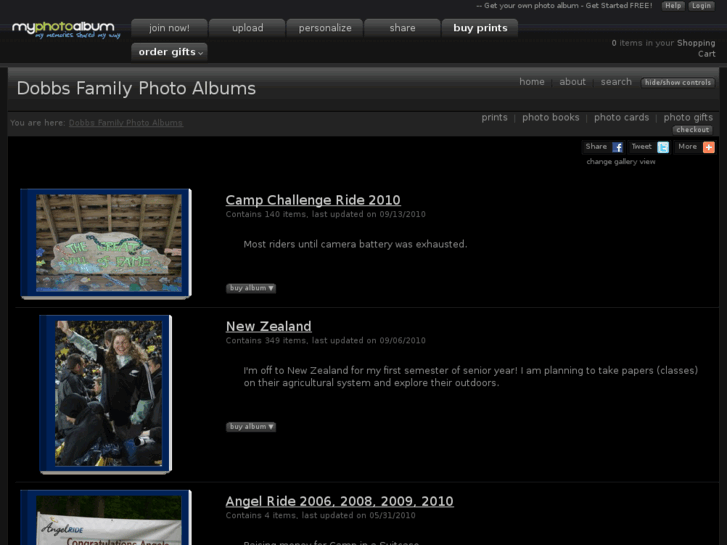Screen dimensions: 727x545
Task: Open Angel Ride 2006, 2008, 2009, 2010 album
Action: pyautogui.click(x=339, y=501)
